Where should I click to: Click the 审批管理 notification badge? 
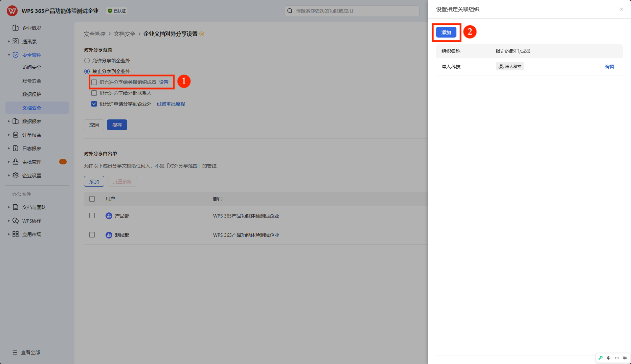point(63,162)
